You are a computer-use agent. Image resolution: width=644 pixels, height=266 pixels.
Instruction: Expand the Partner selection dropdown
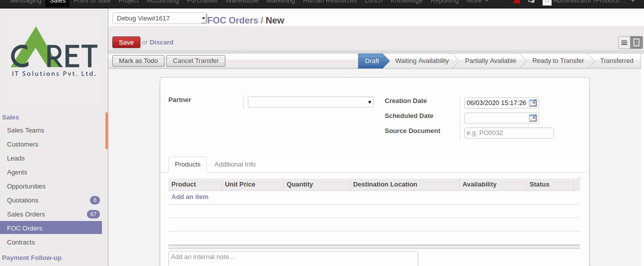tap(310, 102)
